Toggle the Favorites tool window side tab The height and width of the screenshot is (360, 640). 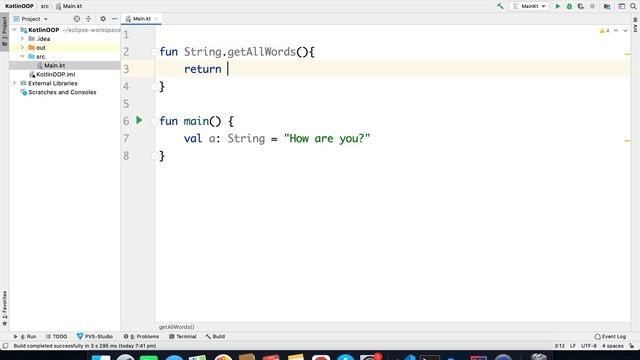tap(4, 308)
